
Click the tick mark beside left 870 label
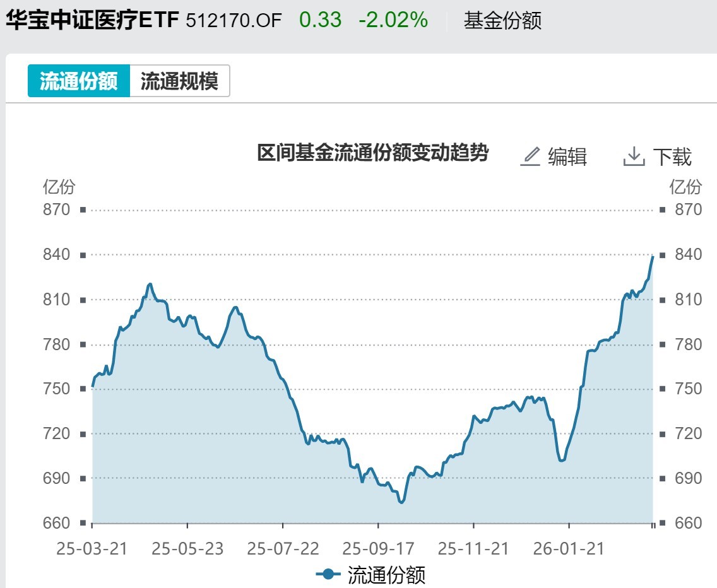[x=83, y=209]
